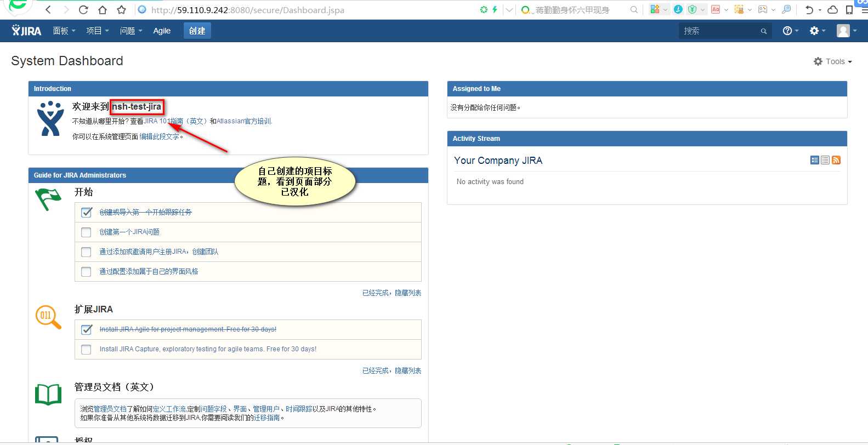Screen dimensions: 868x445
Task: Check the 通过配置添加属于自己的界面风格 checkbox
Action: point(86,272)
